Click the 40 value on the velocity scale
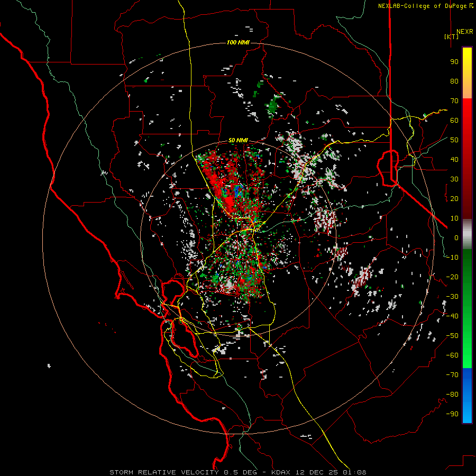Screen dimensions: 476x476 [x=454, y=159]
